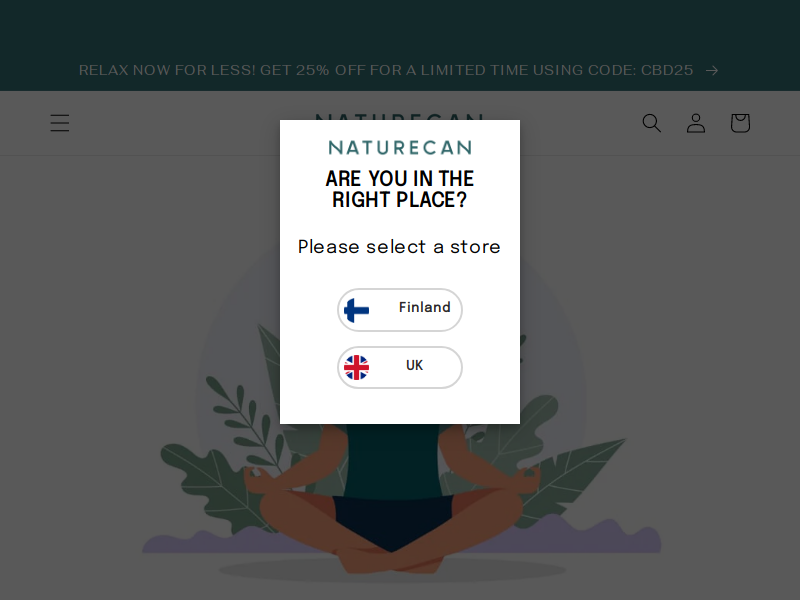This screenshot has width=800, height=600.
Task: Click the Naturecan logo in the popup
Action: pyautogui.click(x=400, y=147)
